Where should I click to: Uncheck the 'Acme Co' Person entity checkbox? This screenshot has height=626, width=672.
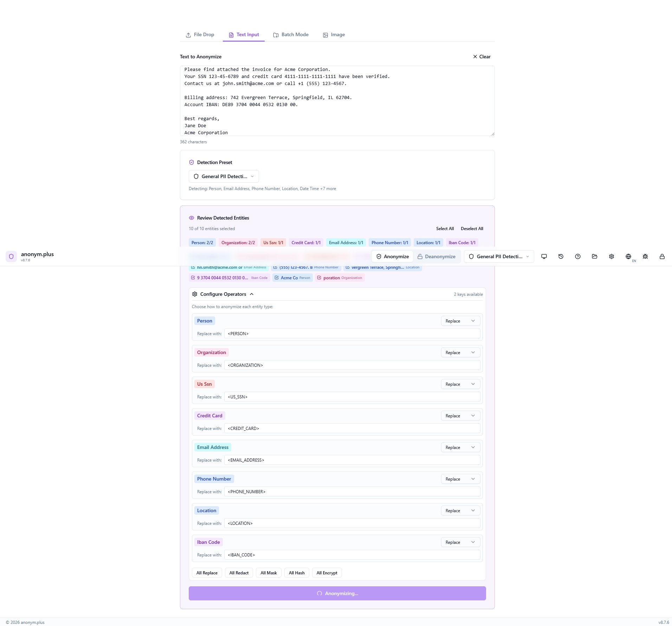(x=277, y=278)
